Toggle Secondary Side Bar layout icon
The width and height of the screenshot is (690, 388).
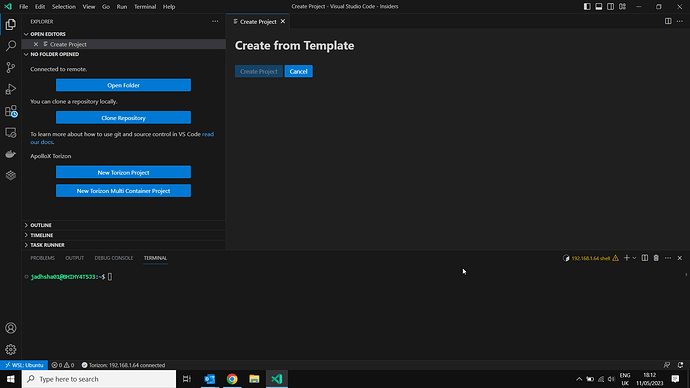tap(610, 7)
